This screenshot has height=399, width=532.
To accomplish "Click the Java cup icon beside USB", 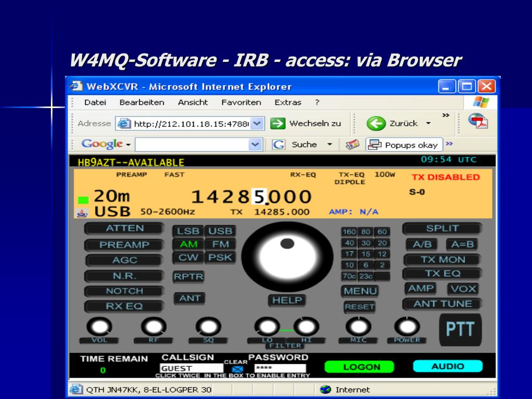I will [82, 213].
